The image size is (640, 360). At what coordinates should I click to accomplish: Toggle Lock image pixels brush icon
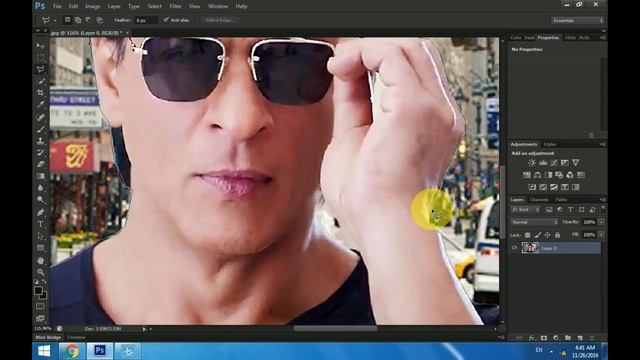[x=538, y=235]
